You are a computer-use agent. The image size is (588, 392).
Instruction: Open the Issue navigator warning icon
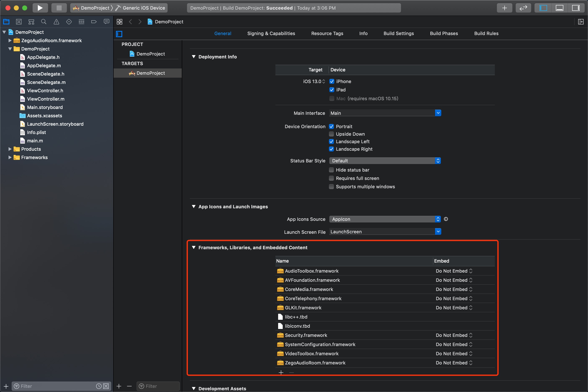[x=57, y=22]
